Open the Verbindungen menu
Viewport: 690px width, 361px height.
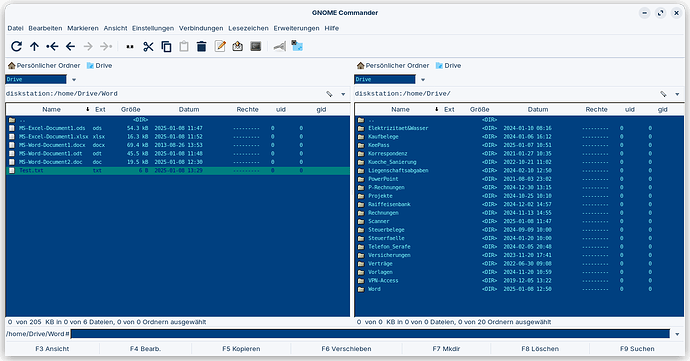coord(201,28)
